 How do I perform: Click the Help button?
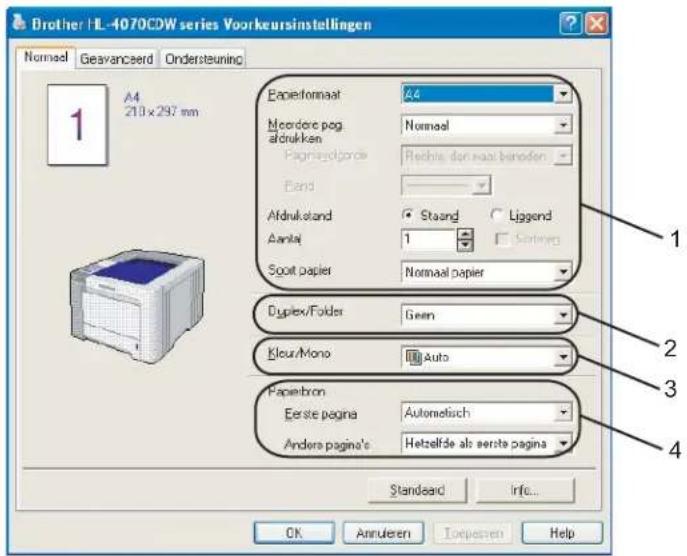coord(562,533)
